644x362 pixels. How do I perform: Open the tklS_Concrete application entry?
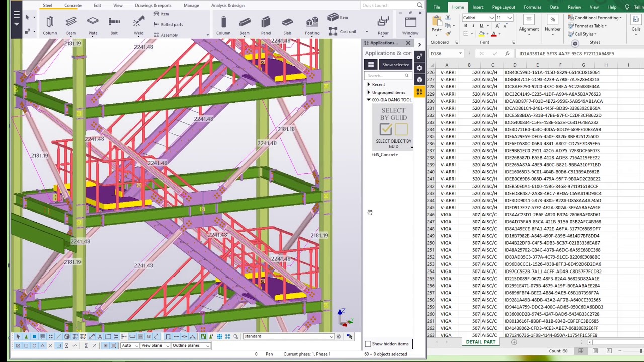click(385, 155)
